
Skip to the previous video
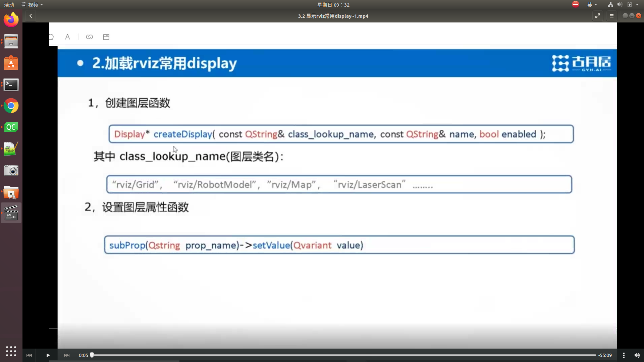tap(29, 355)
